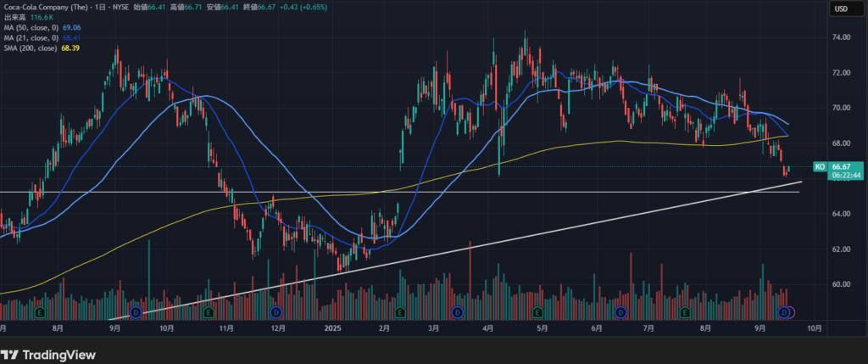The image size is (868, 364).
Task: Open the dividend D marker above 12月
Action: coord(277,312)
